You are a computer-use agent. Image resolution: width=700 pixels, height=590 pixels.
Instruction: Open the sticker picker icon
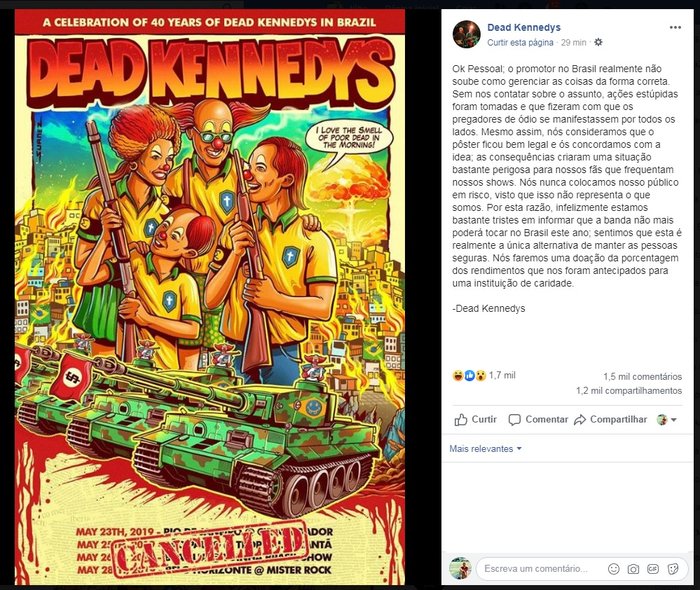point(672,569)
